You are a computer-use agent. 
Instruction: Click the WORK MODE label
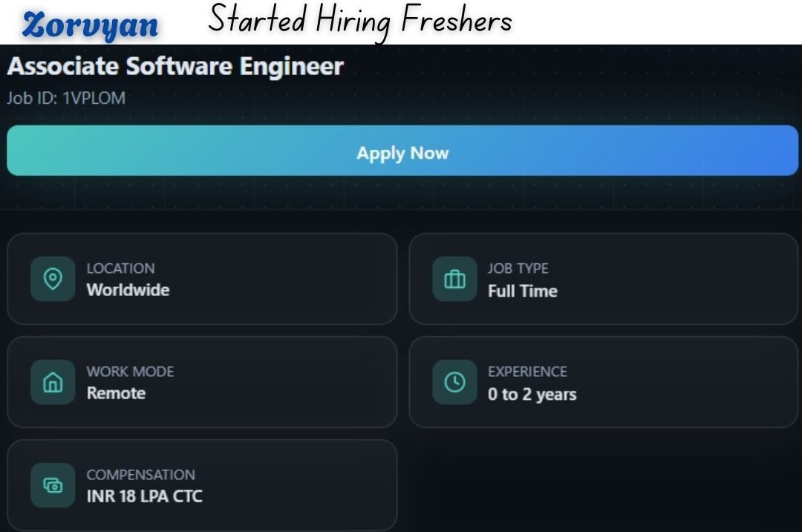click(x=130, y=372)
